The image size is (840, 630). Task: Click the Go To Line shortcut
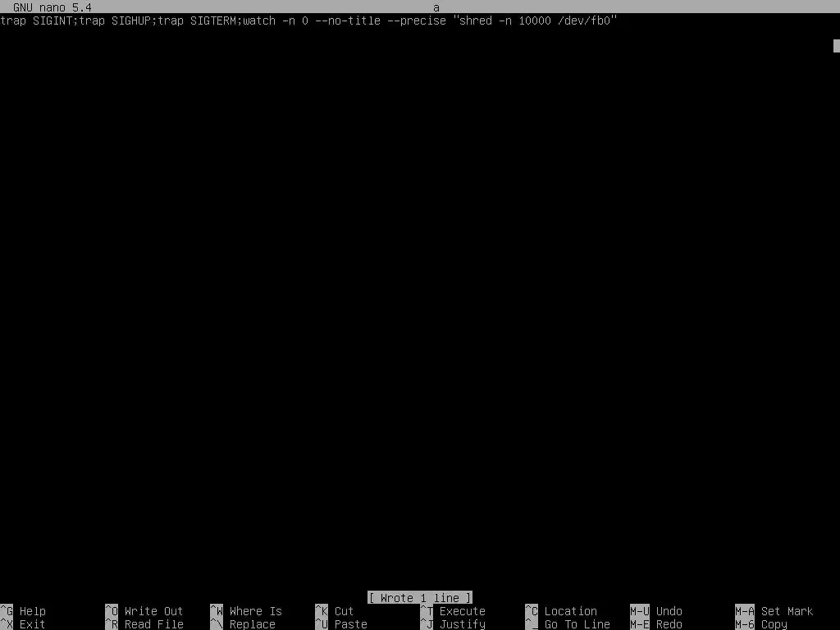(x=568, y=624)
